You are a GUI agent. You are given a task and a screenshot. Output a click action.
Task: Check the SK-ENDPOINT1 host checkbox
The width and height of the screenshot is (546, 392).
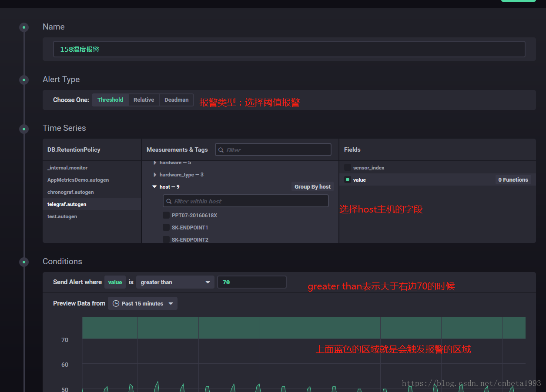(166, 227)
